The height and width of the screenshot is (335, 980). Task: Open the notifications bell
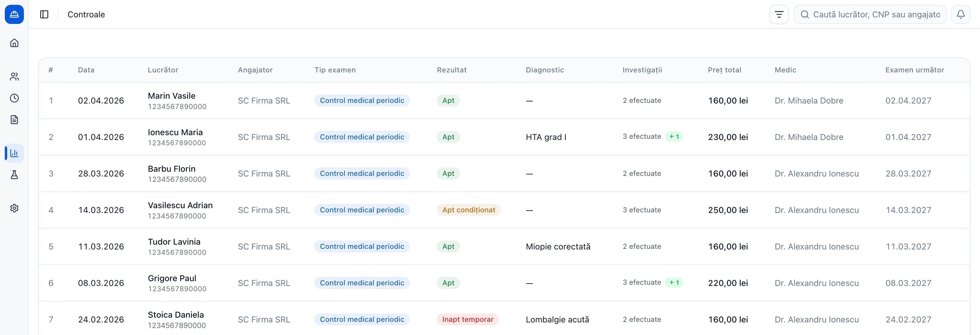(x=960, y=14)
